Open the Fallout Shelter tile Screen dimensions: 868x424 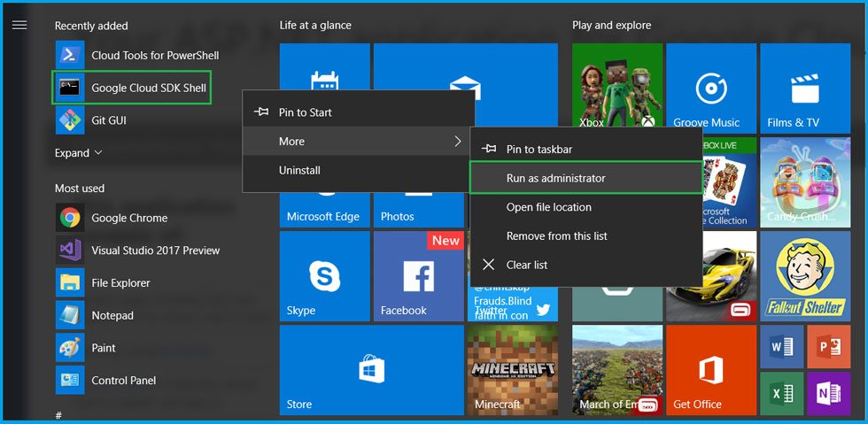(805, 276)
